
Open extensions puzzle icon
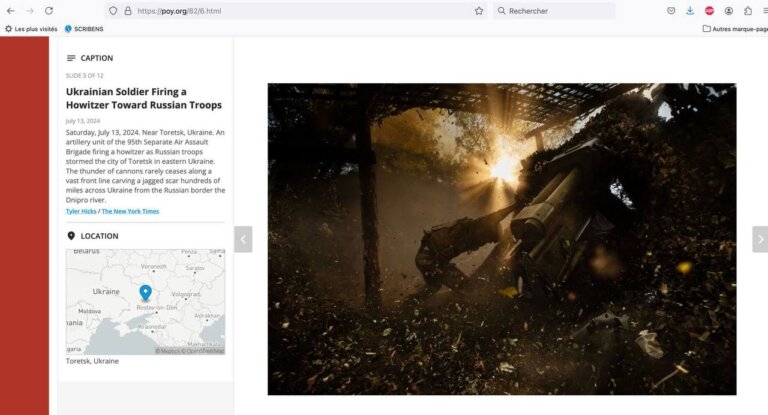tap(748, 11)
